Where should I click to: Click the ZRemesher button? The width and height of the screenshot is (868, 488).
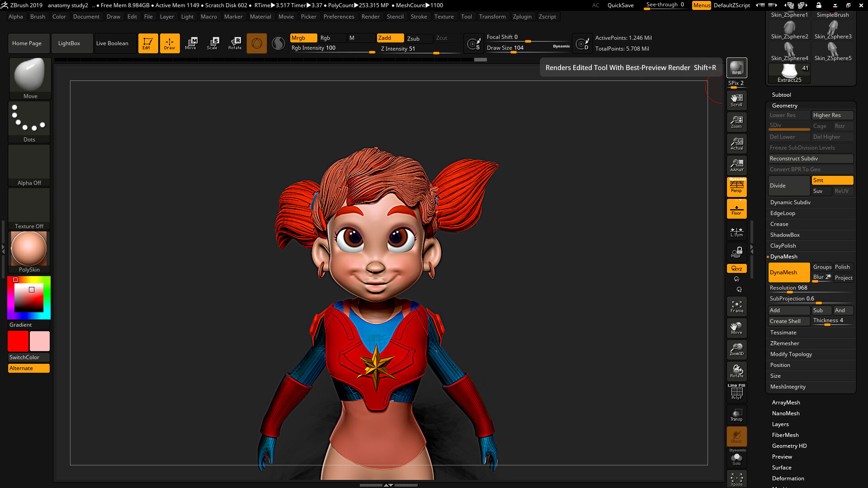point(784,343)
